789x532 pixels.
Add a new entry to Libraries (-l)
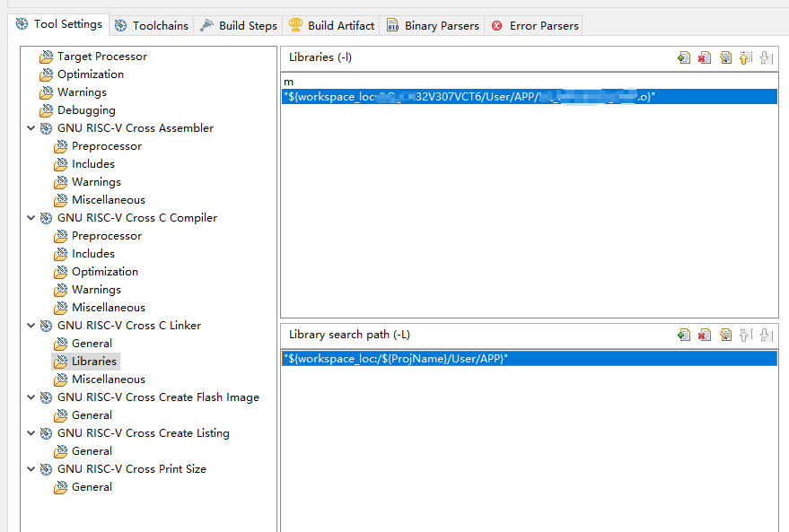click(684, 58)
